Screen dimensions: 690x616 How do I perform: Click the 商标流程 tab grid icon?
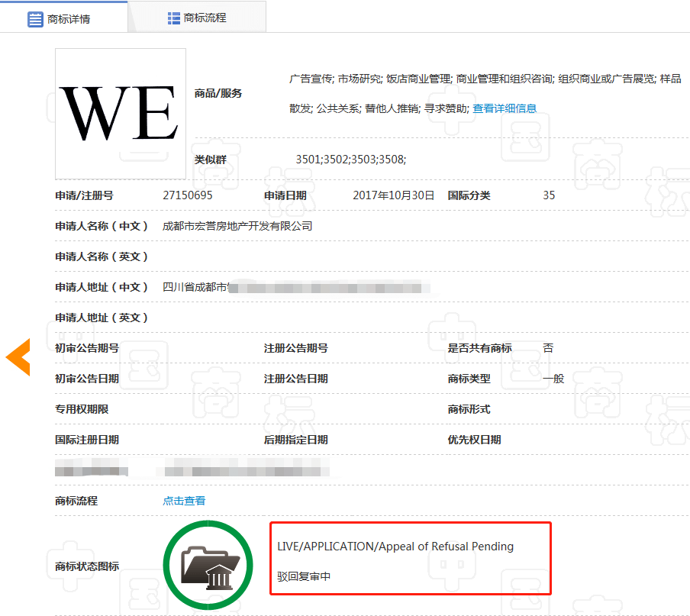coord(174,18)
